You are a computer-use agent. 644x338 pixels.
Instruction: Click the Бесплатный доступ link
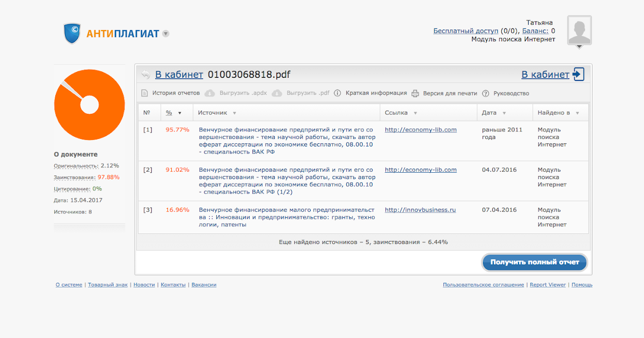(x=466, y=31)
